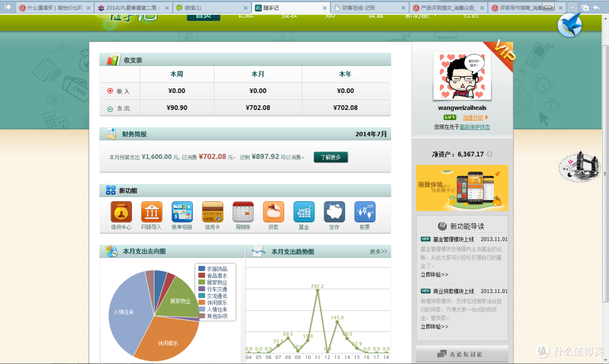
Task: Click the 新功能导读 document icon
Action: (442, 226)
